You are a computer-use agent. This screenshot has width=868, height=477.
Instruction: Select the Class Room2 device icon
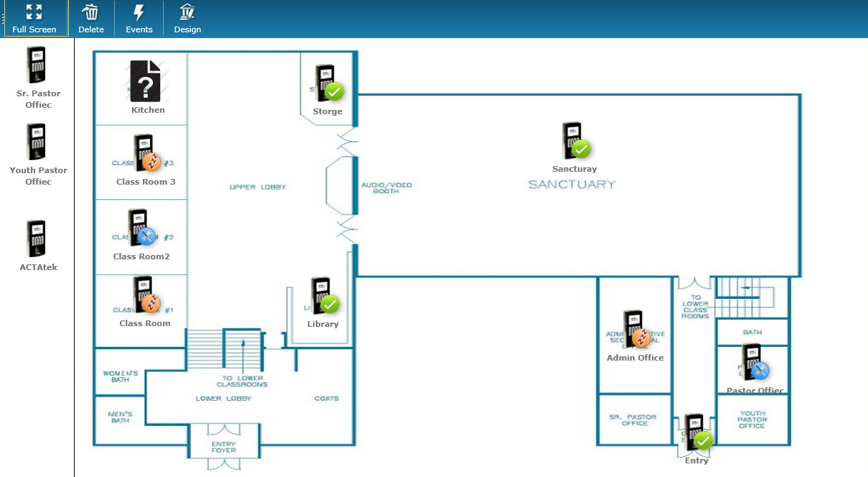tap(141, 228)
